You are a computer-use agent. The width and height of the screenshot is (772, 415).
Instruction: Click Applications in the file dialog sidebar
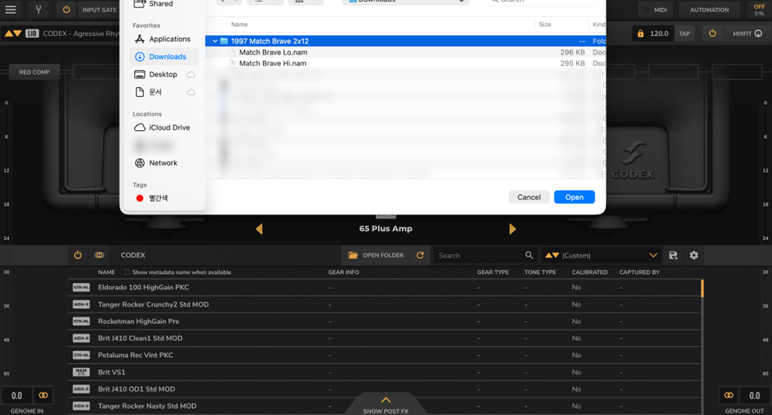164,39
